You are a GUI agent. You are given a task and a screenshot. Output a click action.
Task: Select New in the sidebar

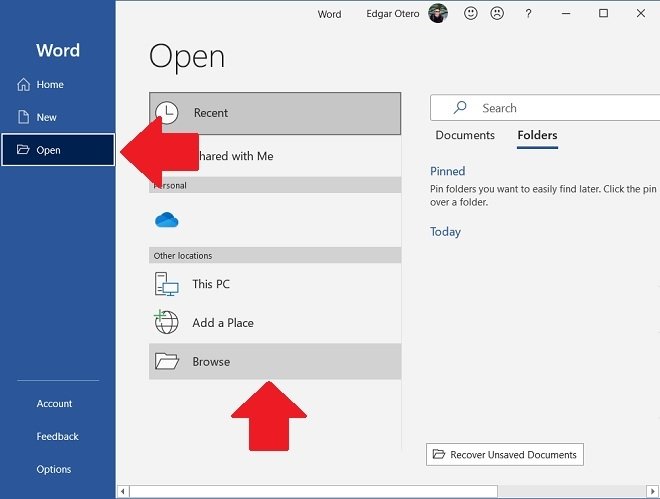point(58,117)
